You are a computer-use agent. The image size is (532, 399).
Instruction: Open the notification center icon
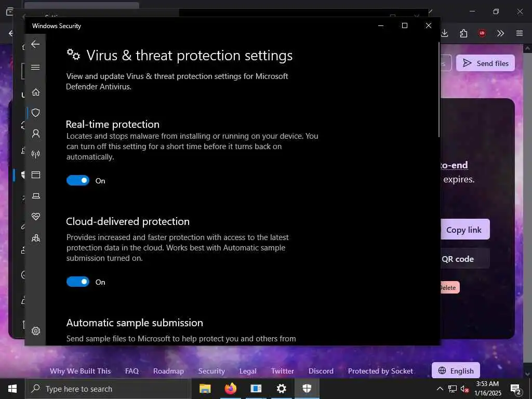(516, 389)
